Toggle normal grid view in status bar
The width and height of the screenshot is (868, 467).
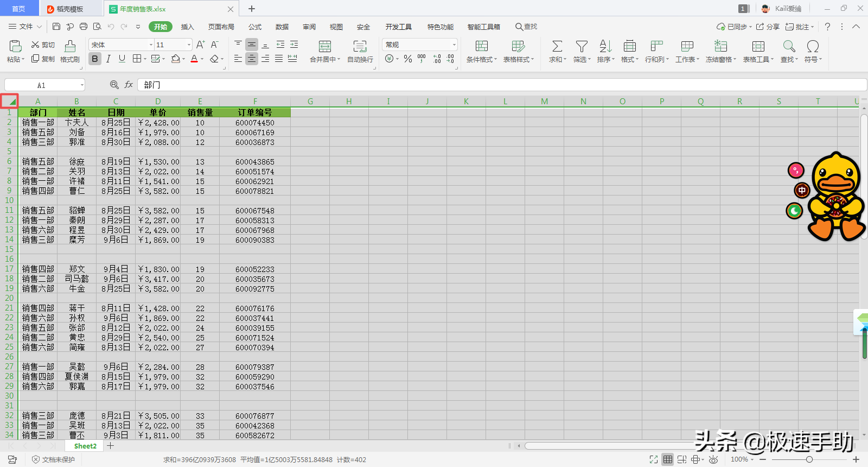(x=668, y=459)
